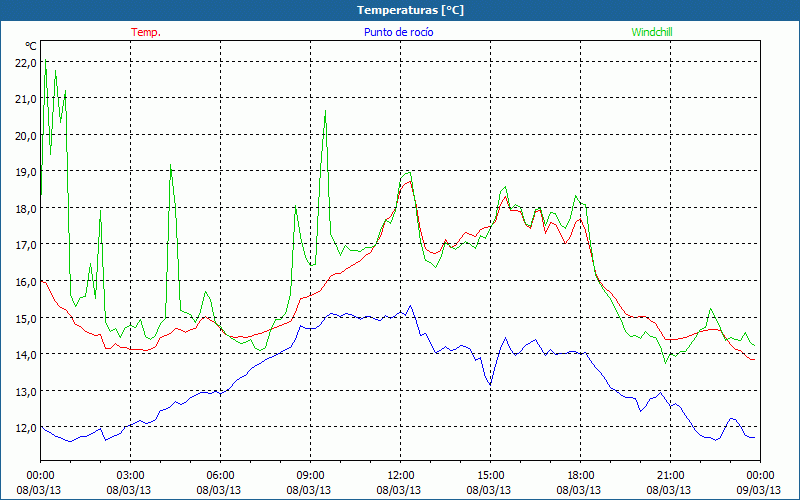Click the Temperaturas [°C] title bar
The height and width of the screenshot is (500, 800).
pos(400,10)
